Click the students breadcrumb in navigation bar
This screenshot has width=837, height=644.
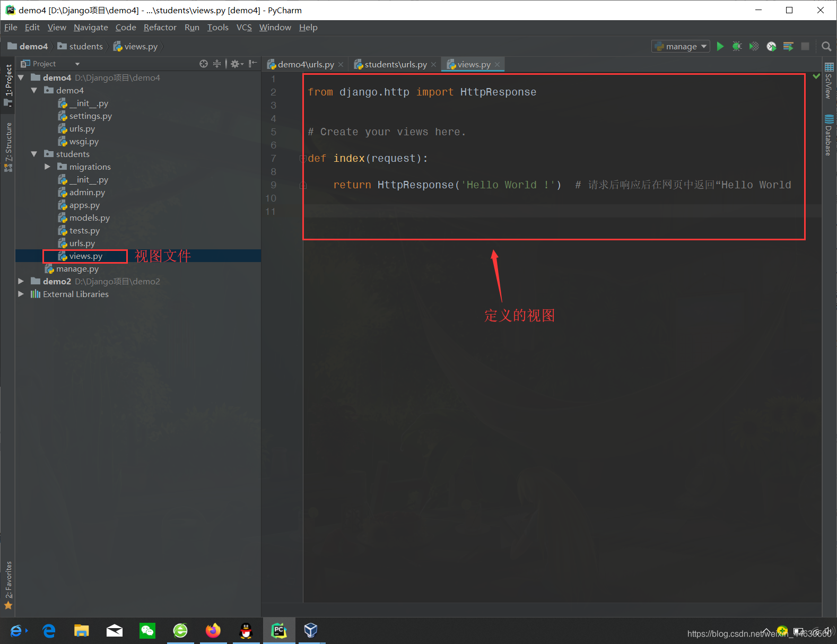tap(80, 46)
